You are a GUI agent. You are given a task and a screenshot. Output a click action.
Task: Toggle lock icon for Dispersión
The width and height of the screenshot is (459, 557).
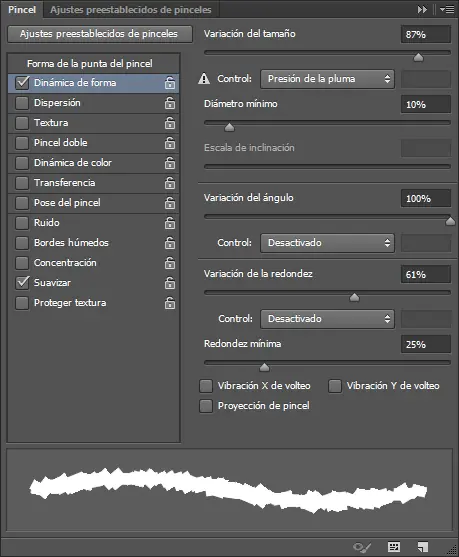[170, 103]
